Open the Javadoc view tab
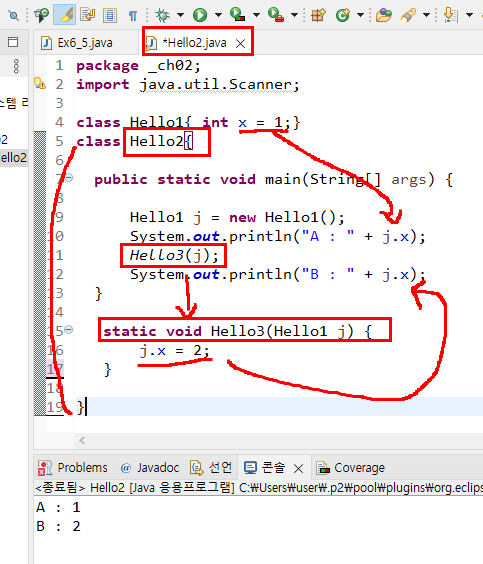This screenshot has width=483, height=564. pyautogui.click(x=150, y=468)
